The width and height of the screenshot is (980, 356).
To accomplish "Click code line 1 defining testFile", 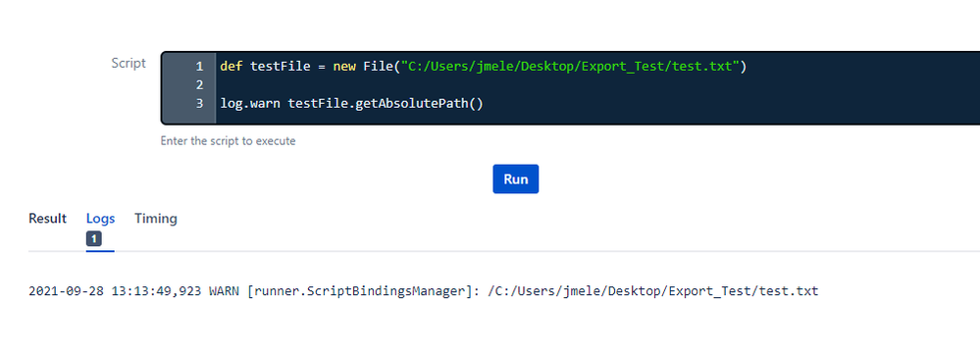I will (x=483, y=67).
